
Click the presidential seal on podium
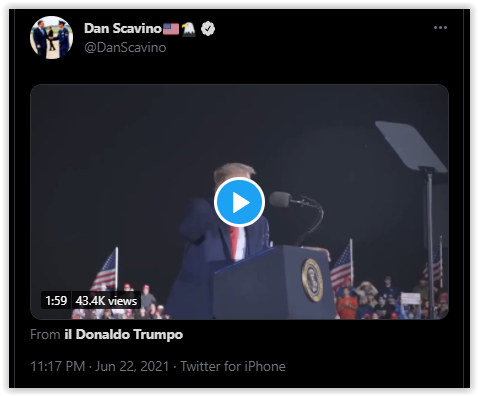(312, 280)
